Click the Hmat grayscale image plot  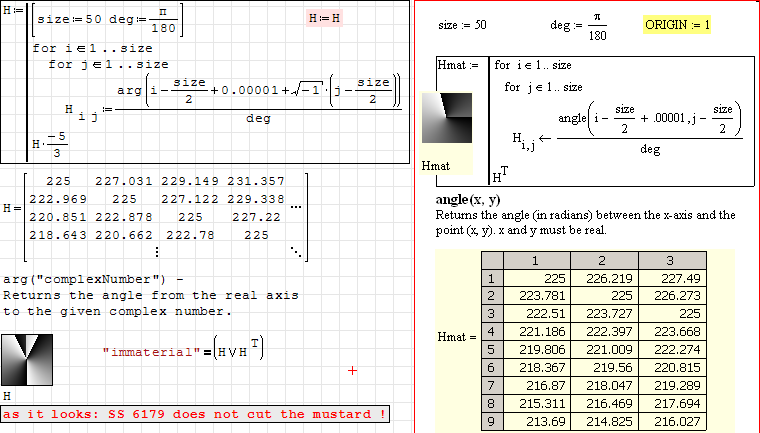tap(445, 119)
